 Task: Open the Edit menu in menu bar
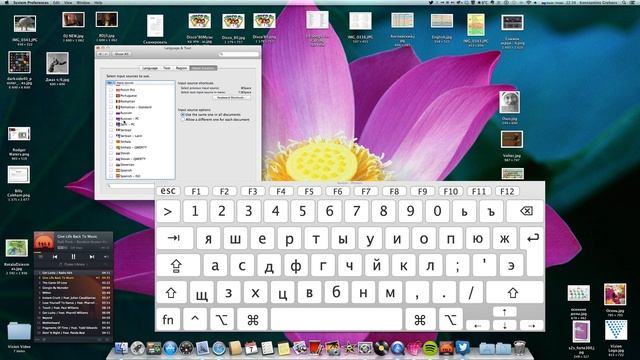[56, 2]
